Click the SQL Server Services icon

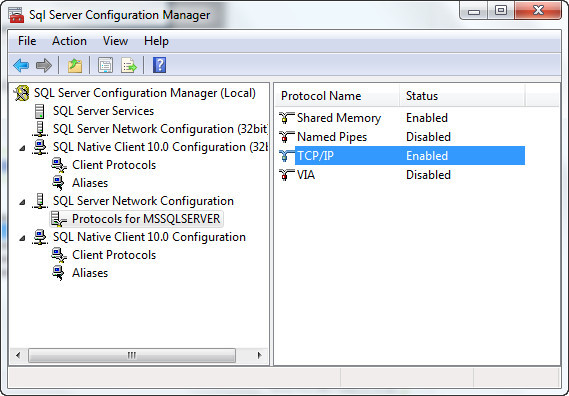40,111
